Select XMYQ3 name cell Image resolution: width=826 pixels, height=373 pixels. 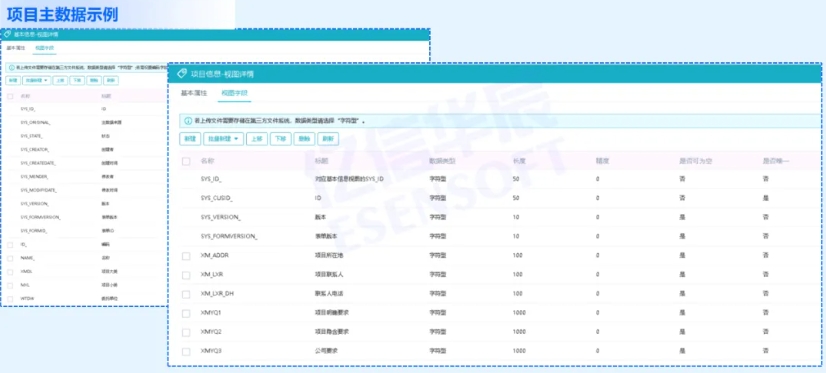[211, 351]
